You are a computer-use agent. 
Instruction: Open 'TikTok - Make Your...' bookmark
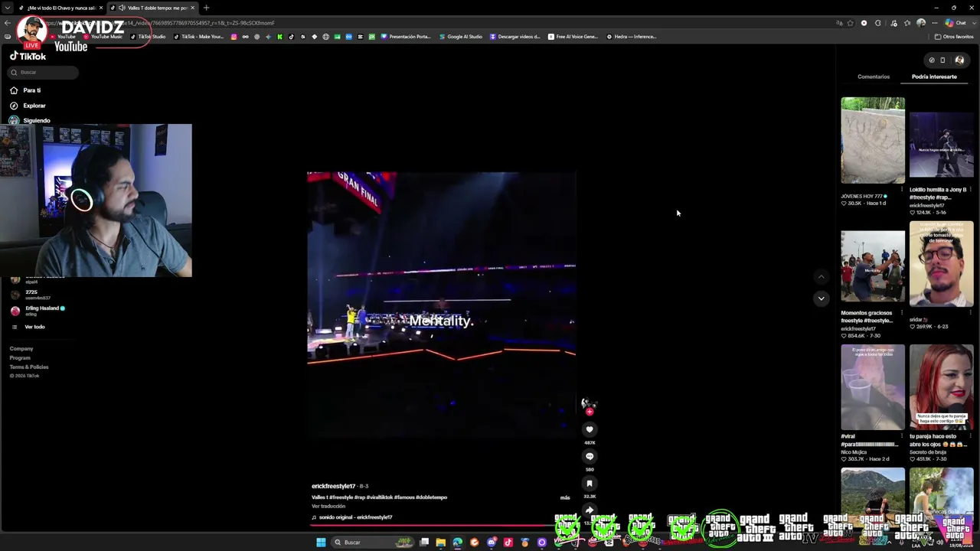(x=199, y=37)
